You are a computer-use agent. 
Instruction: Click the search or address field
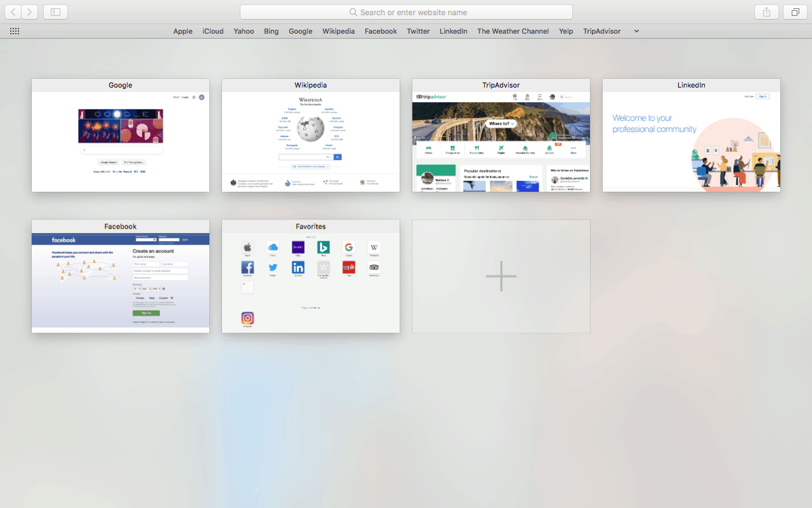point(405,11)
